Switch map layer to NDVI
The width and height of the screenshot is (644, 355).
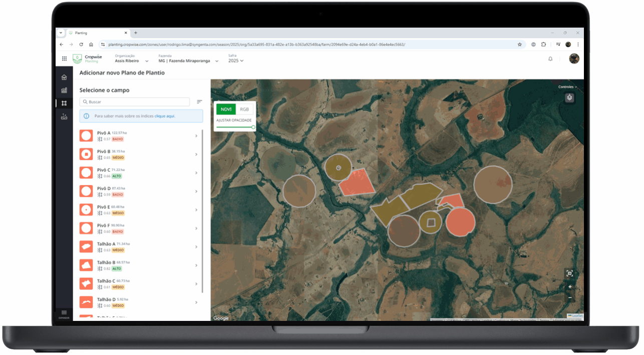(225, 109)
